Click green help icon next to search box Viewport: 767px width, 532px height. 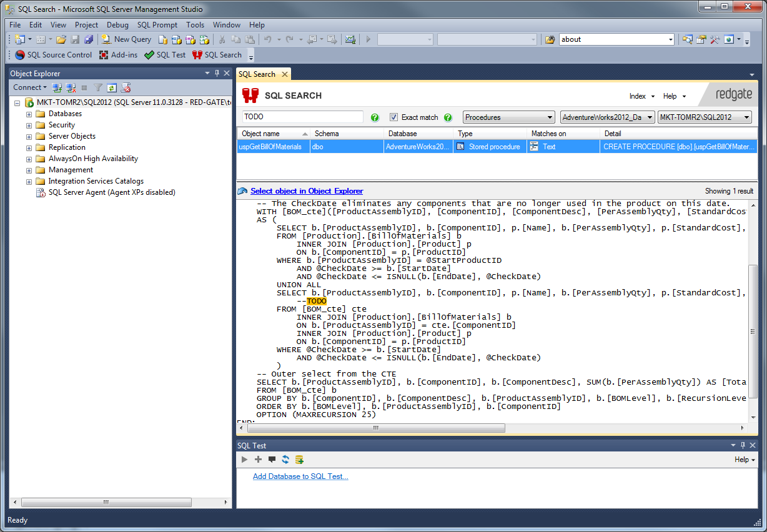point(375,117)
